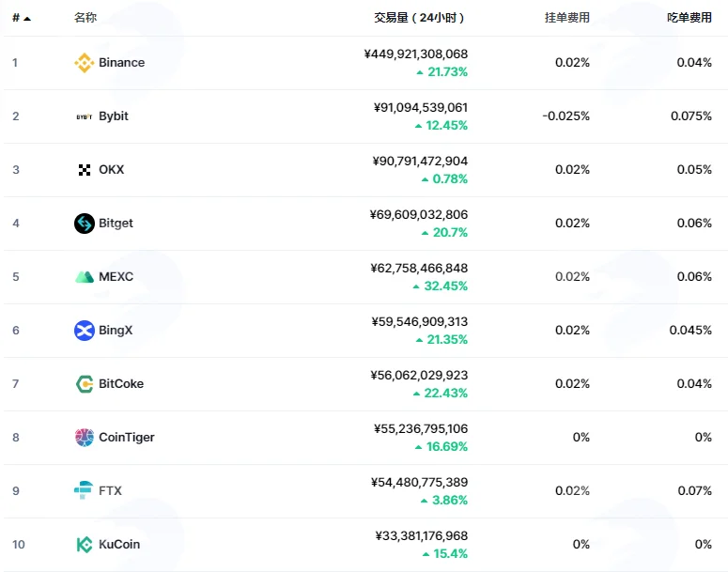Open the CoinTiger exchange name link
728x572 pixels.
(127, 438)
